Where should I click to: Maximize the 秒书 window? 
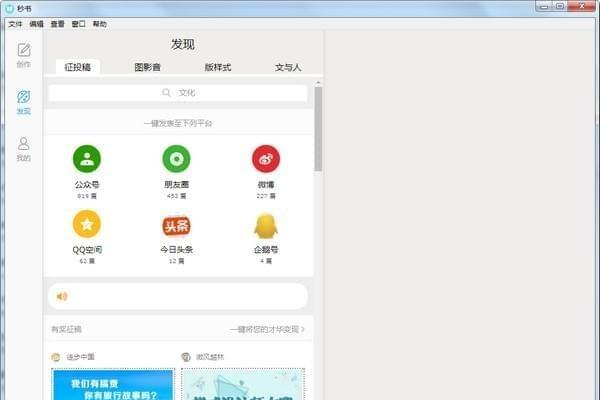tap(560, 7)
